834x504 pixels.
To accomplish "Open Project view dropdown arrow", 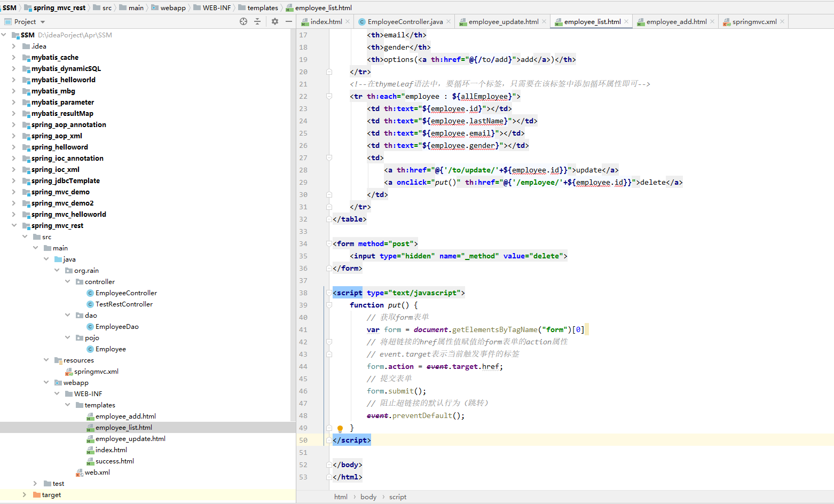I will (x=43, y=22).
